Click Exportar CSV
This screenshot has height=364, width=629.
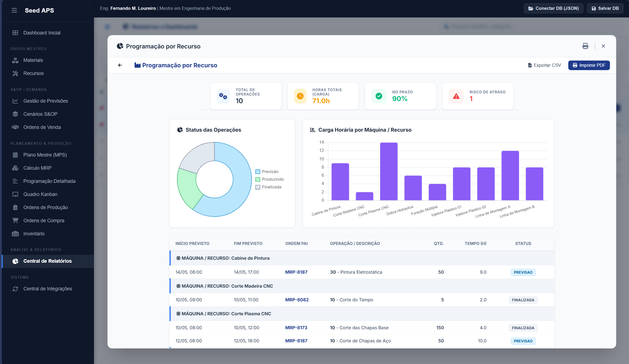544,65
